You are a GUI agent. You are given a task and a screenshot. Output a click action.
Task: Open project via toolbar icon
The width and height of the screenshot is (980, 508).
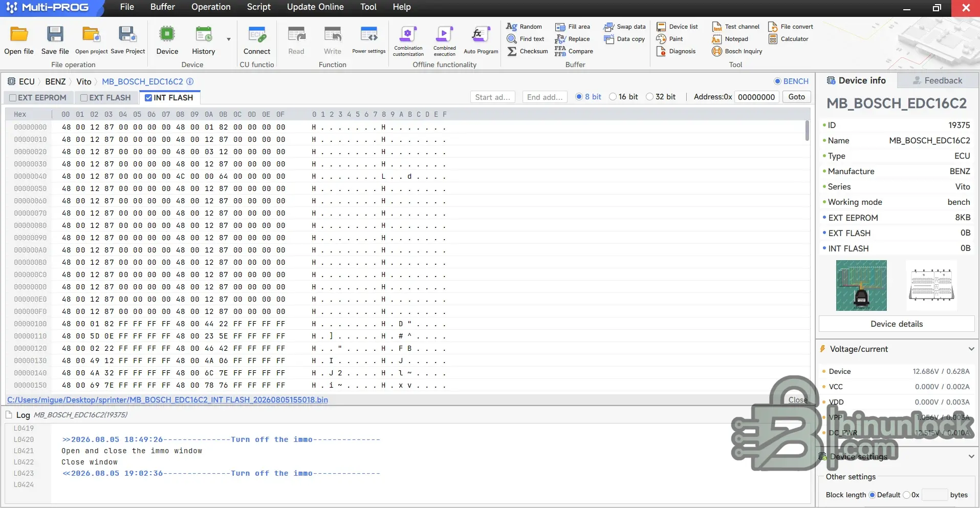click(91, 34)
